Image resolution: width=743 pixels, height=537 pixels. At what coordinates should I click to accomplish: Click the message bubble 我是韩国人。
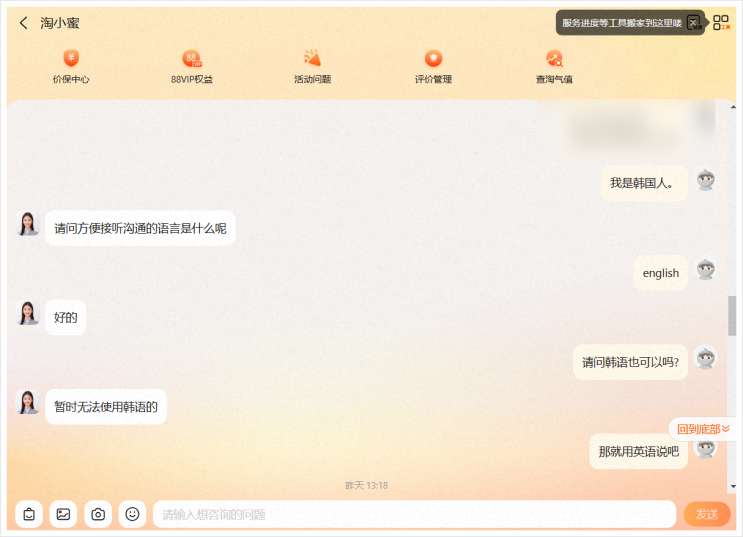pos(644,183)
